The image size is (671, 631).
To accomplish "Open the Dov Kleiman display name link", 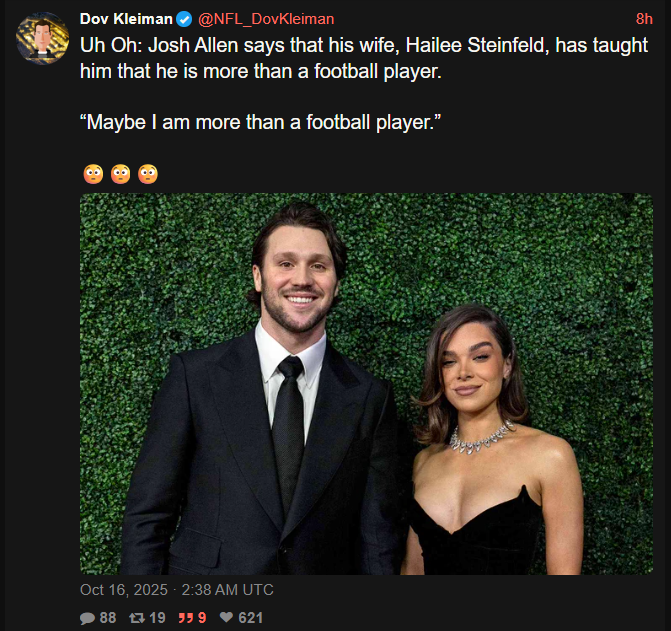I will point(125,19).
